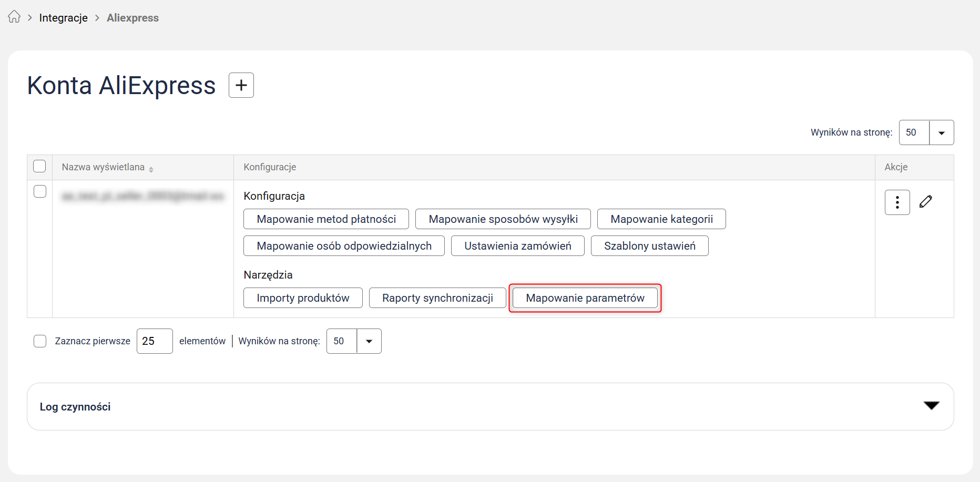Image resolution: width=980 pixels, height=482 pixels.
Task: Add new AliExpress account with plus icon
Action: coord(241,85)
